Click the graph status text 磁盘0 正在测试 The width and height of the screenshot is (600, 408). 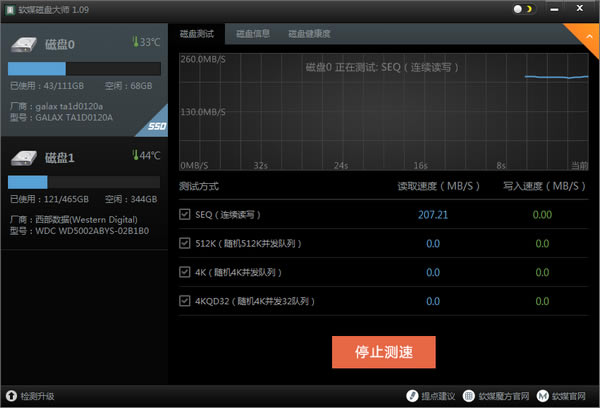pyautogui.click(x=382, y=68)
